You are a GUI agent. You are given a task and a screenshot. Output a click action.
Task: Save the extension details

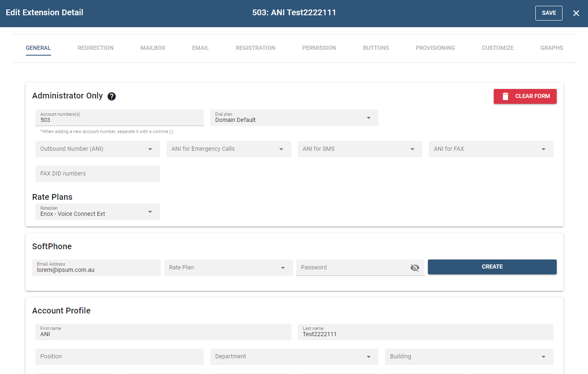pyautogui.click(x=548, y=13)
